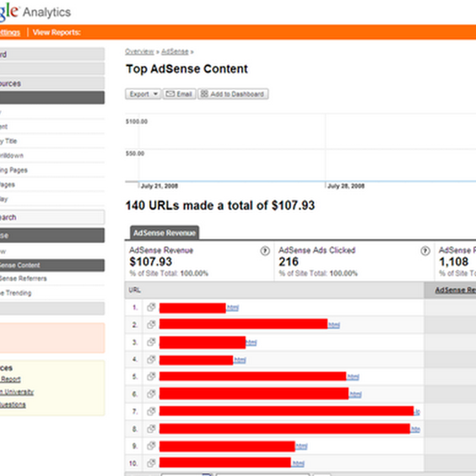This screenshot has width=476, height=476.
Task: Go to Overview breadcrumb link
Action: [140, 52]
